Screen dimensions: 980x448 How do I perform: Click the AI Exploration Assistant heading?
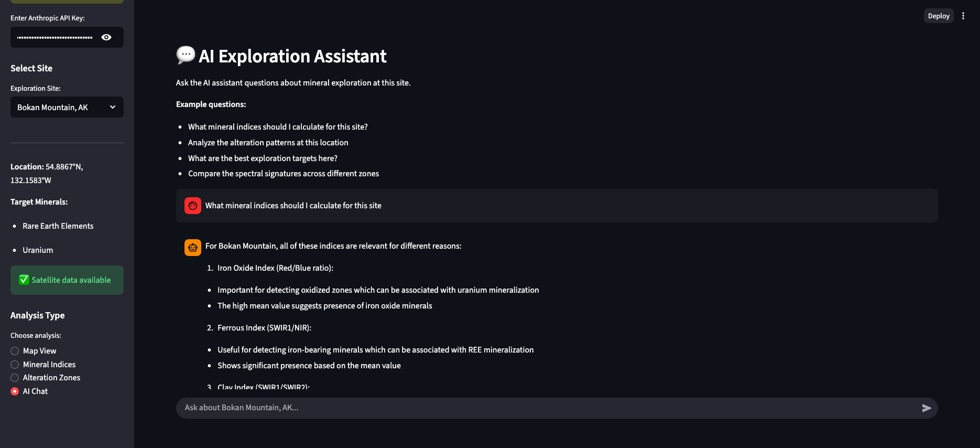tap(292, 56)
